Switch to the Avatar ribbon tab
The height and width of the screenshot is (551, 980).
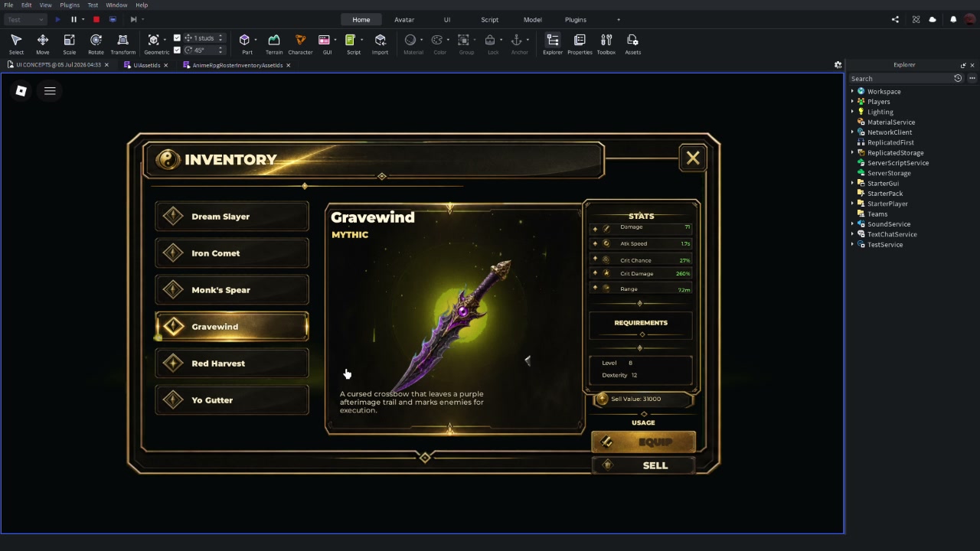(x=404, y=19)
